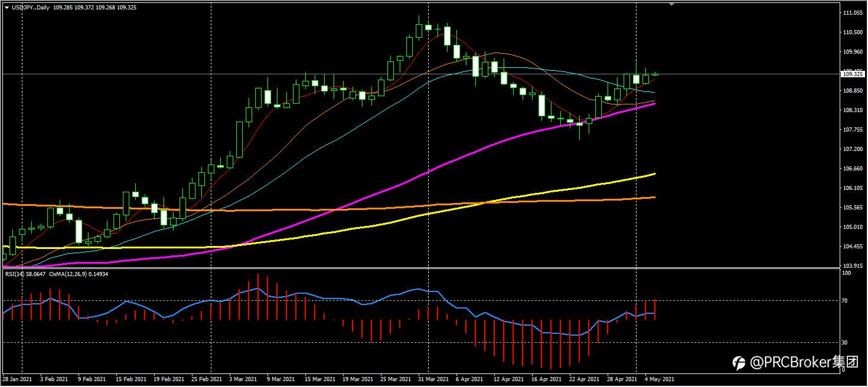Click the 106.105 price scale label
Image resolution: width=868 pixels, height=387 pixels.
pos(853,188)
